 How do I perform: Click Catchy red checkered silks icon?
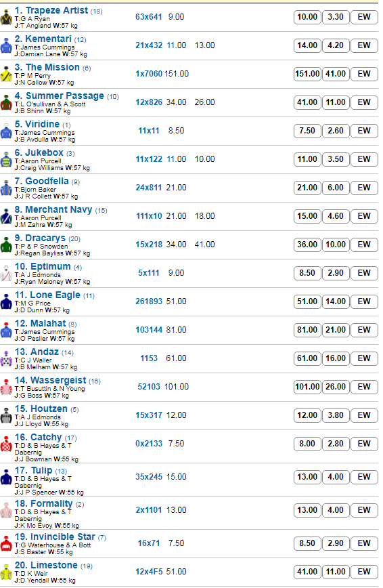[x=6, y=444]
